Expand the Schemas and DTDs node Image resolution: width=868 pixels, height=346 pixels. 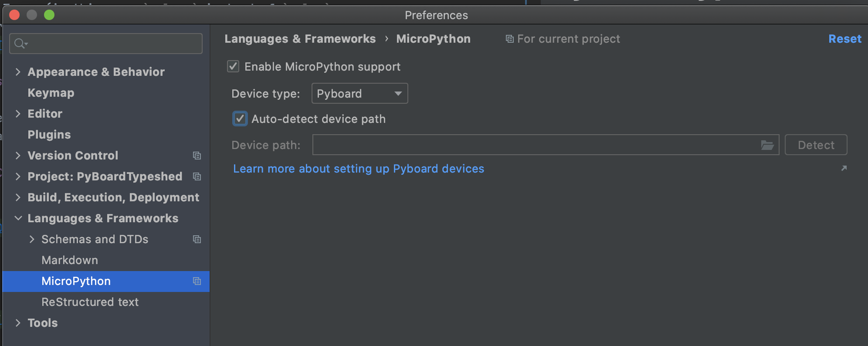tap(32, 239)
